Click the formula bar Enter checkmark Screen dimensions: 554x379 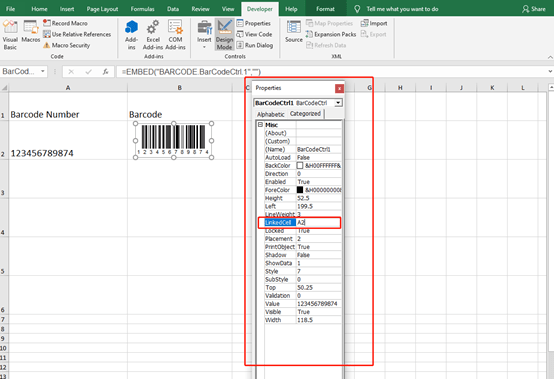88,72
